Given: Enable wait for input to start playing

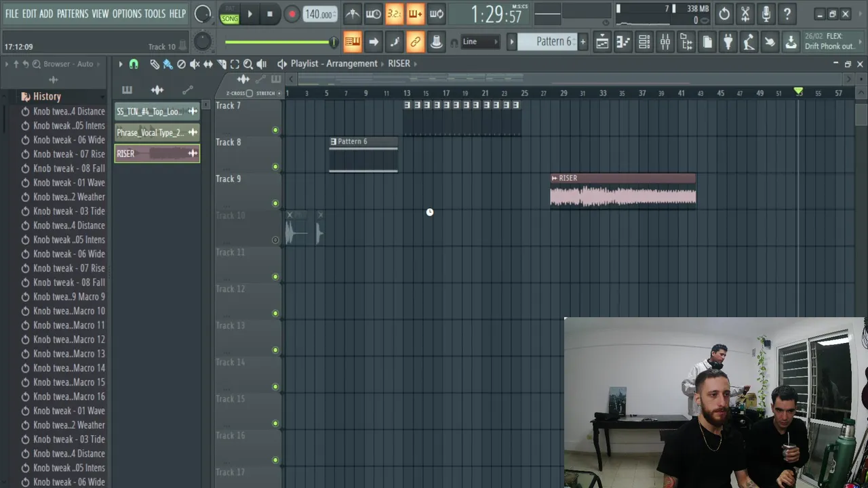Looking at the screenshot, I should [373, 14].
